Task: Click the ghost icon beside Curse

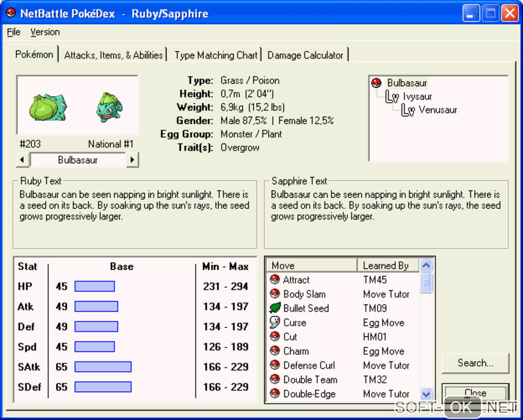Action: coord(275,322)
